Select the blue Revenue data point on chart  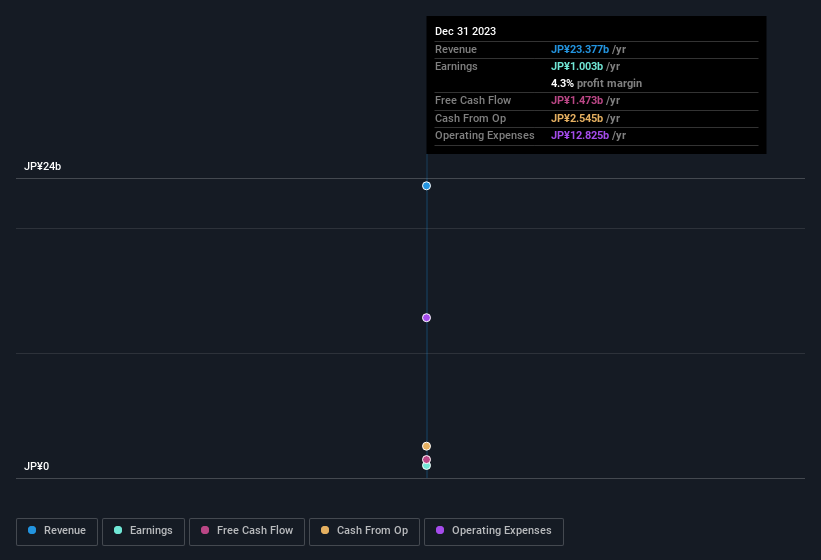(426, 186)
